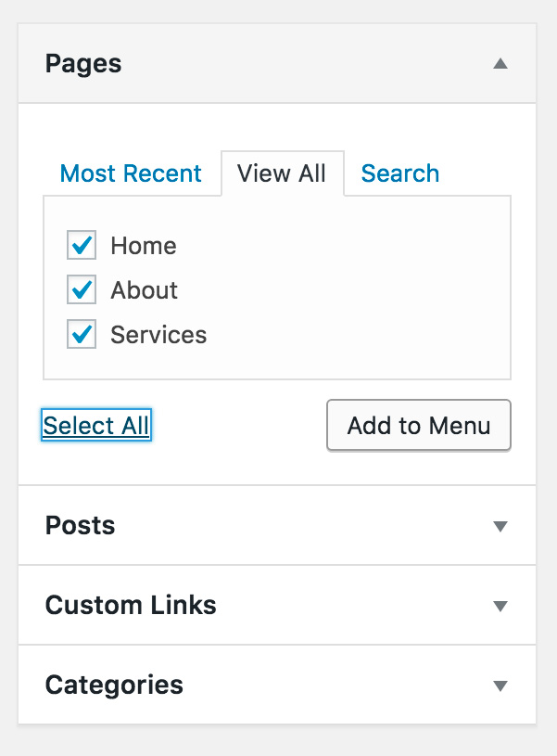
Task: Switch to the Search tab
Action: pos(399,173)
